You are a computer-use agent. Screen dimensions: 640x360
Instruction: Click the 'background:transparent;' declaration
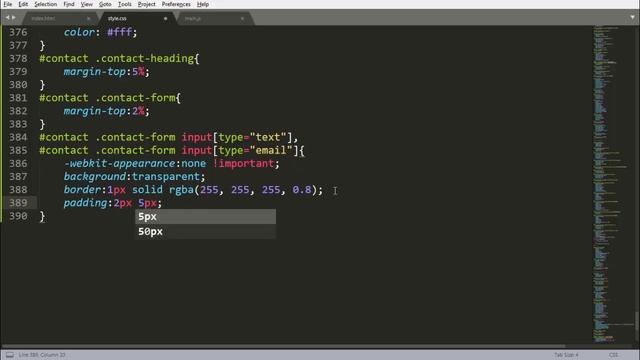tap(134, 177)
